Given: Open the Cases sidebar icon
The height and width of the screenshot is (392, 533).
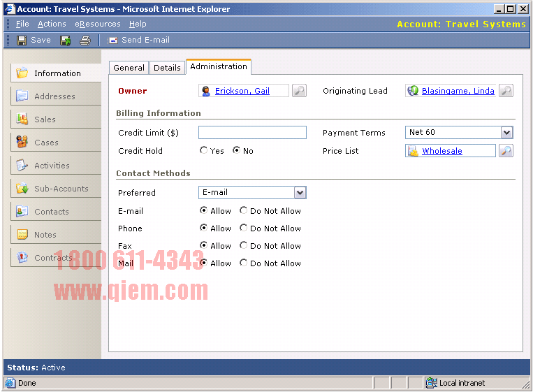Looking at the screenshot, I should 22,142.
